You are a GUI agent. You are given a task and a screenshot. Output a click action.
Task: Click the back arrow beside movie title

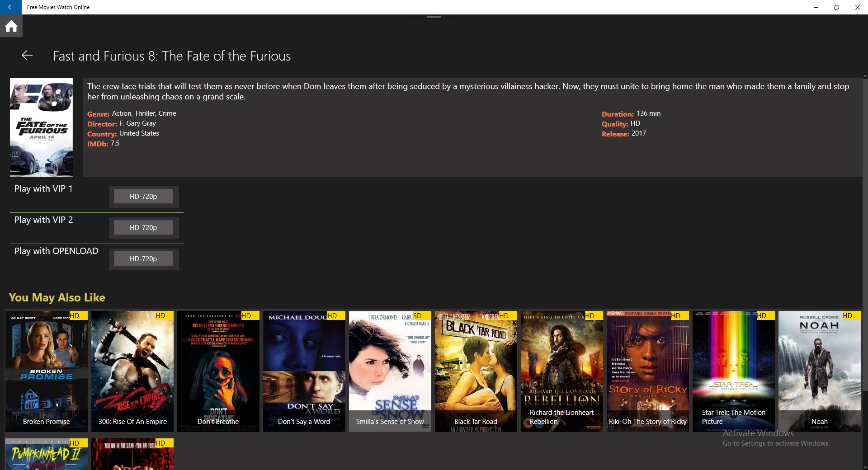(27, 56)
